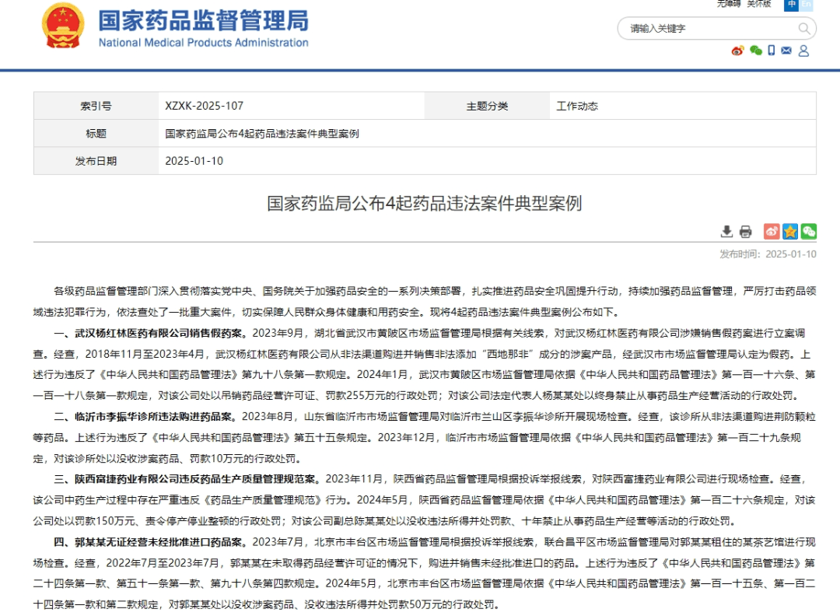Open the 关怀版 care-mode link
The image size is (840, 616).
[x=758, y=4]
